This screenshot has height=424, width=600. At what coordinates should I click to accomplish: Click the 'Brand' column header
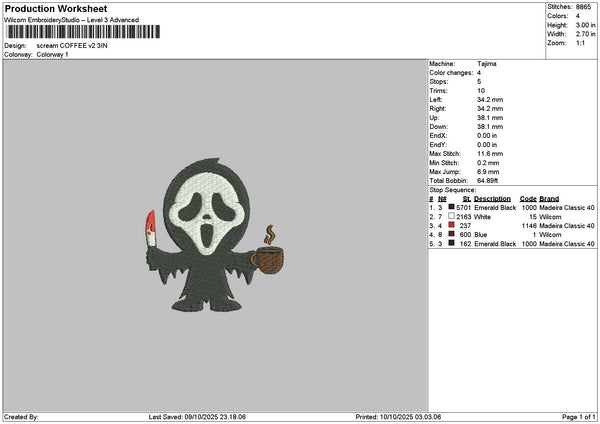(x=549, y=199)
